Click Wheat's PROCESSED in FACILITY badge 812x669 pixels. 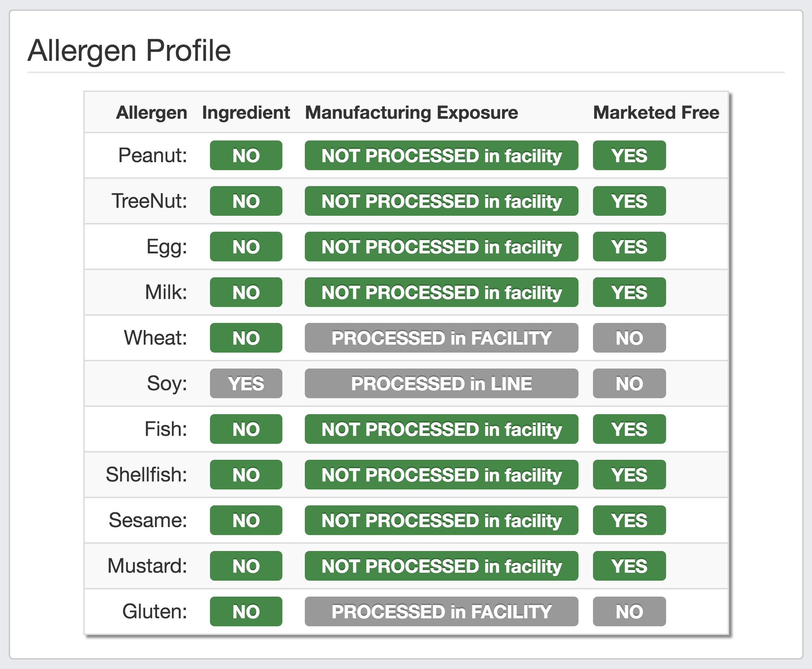441,338
